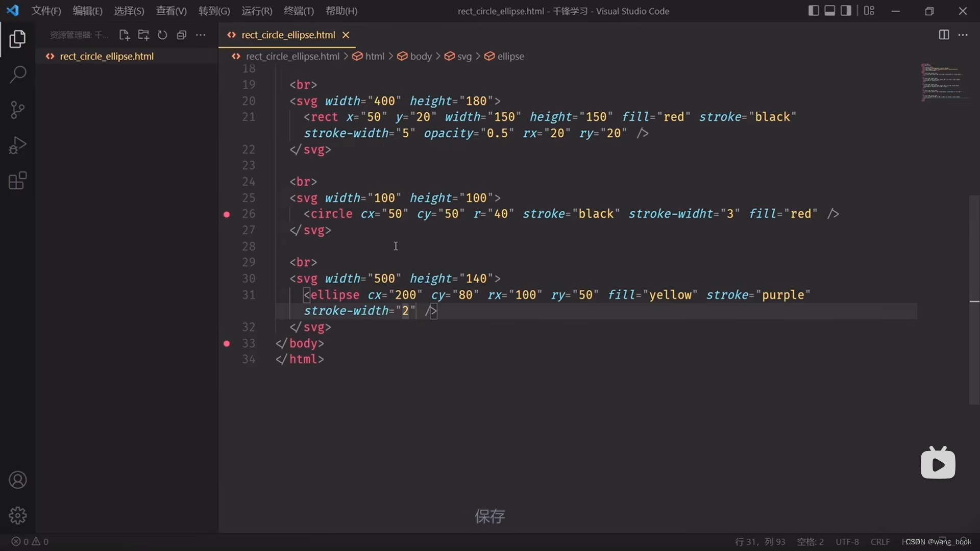
Task: Click CRLF line ending in status bar
Action: 880,542
